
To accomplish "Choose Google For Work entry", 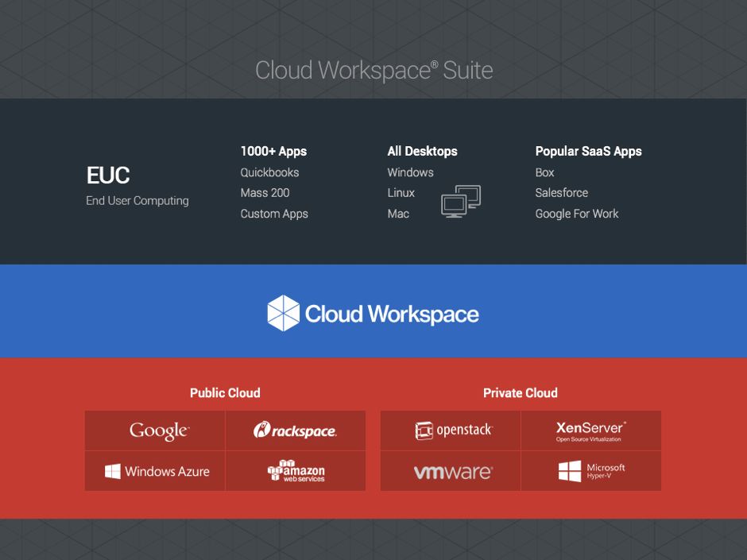I will tap(577, 214).
